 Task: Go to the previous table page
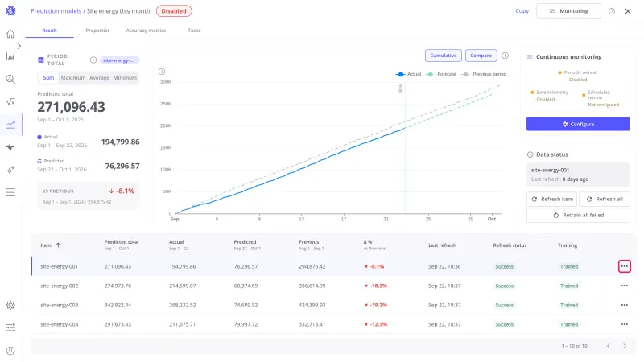609,346
